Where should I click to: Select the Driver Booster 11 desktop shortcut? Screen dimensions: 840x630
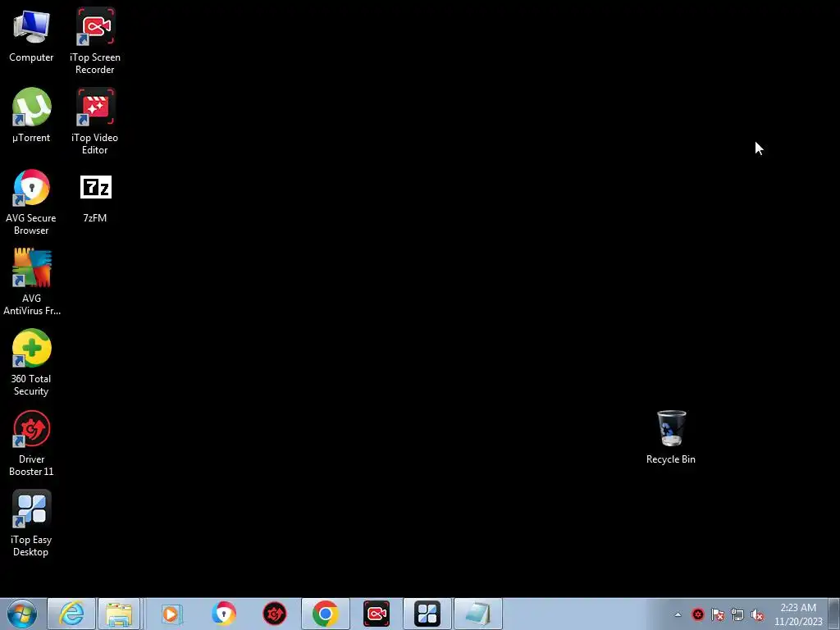[31, 443]
